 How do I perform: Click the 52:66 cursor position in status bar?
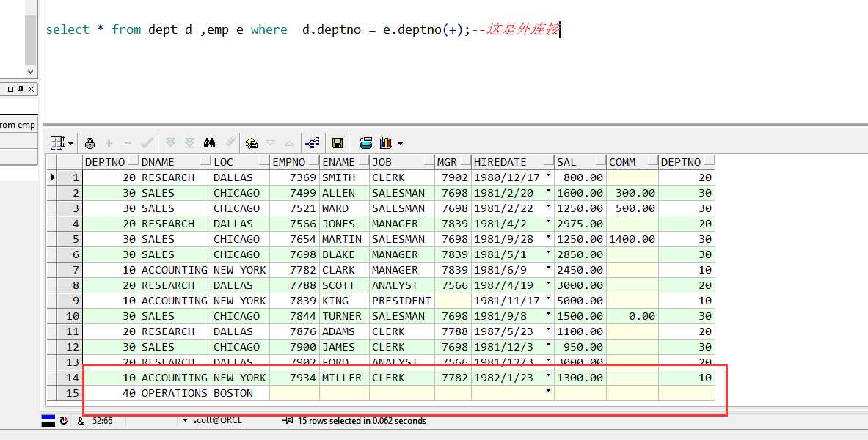[x=103, y=421]
